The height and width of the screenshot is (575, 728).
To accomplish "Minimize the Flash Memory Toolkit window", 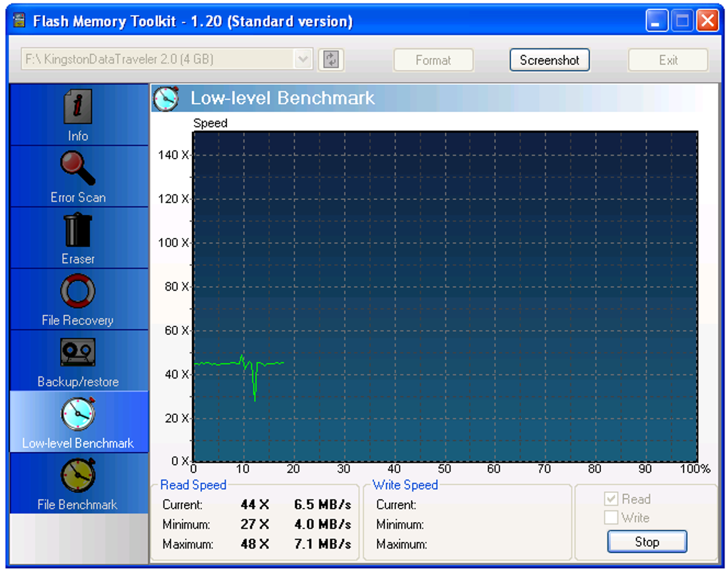I will coord(657,21).
